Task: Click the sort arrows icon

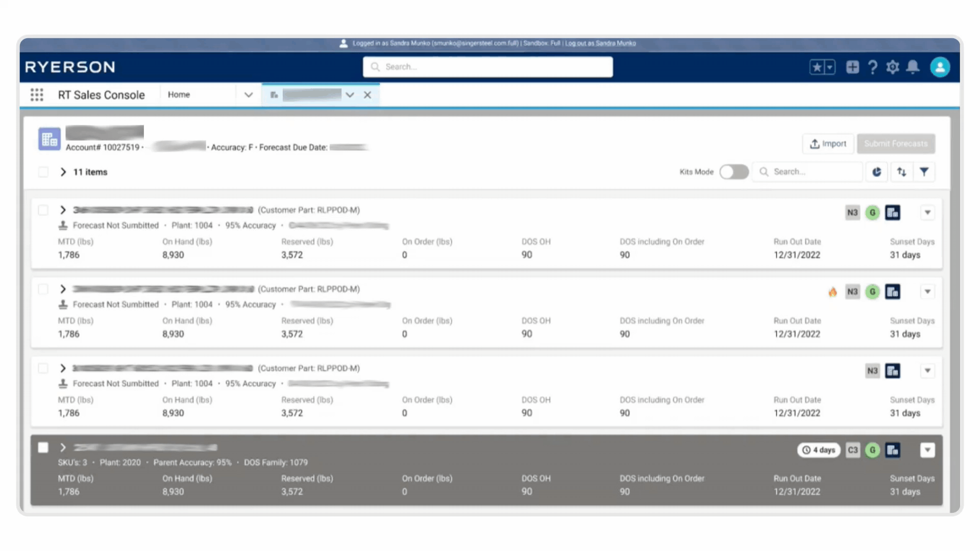Action: [x=901, y=172]
